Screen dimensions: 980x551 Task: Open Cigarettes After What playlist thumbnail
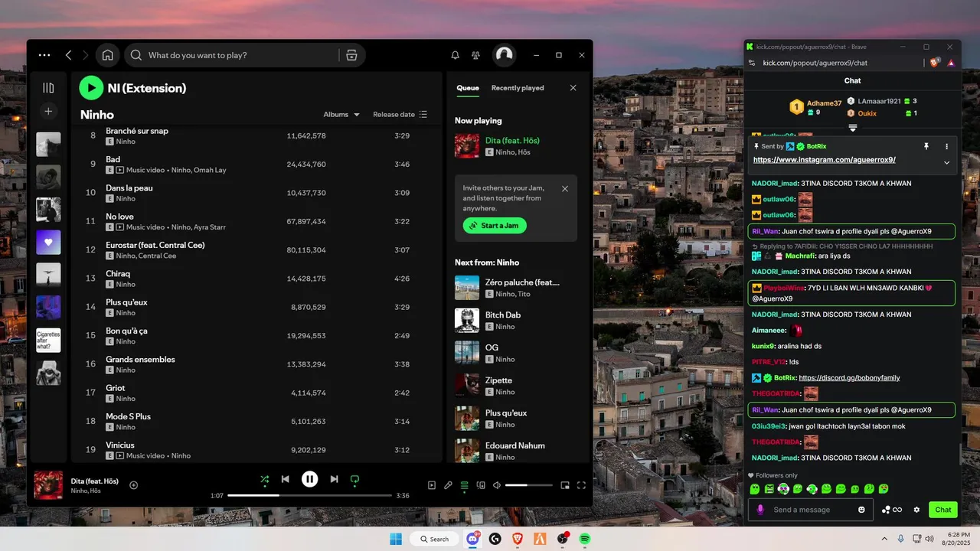tap(48, 341)
